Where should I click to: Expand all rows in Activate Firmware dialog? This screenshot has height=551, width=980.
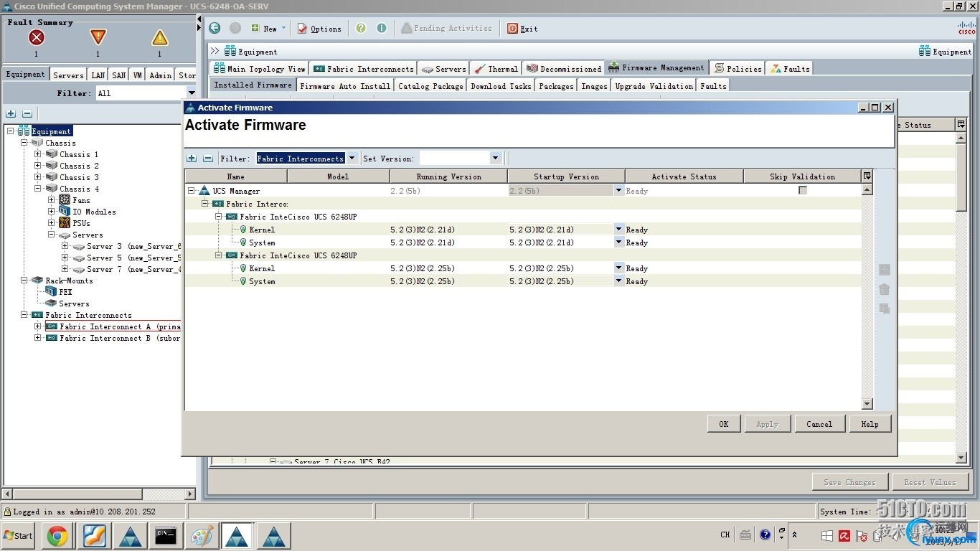(x=192, y=158)
